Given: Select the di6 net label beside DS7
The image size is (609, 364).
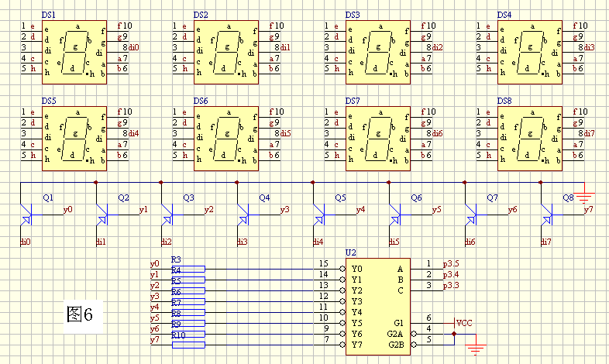Looking at the screenshot, I should pyautogui.click(x=437, y=133).
